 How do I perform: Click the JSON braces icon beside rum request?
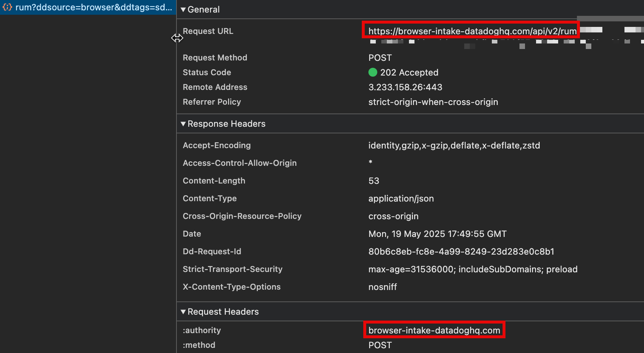click(7, 7)
